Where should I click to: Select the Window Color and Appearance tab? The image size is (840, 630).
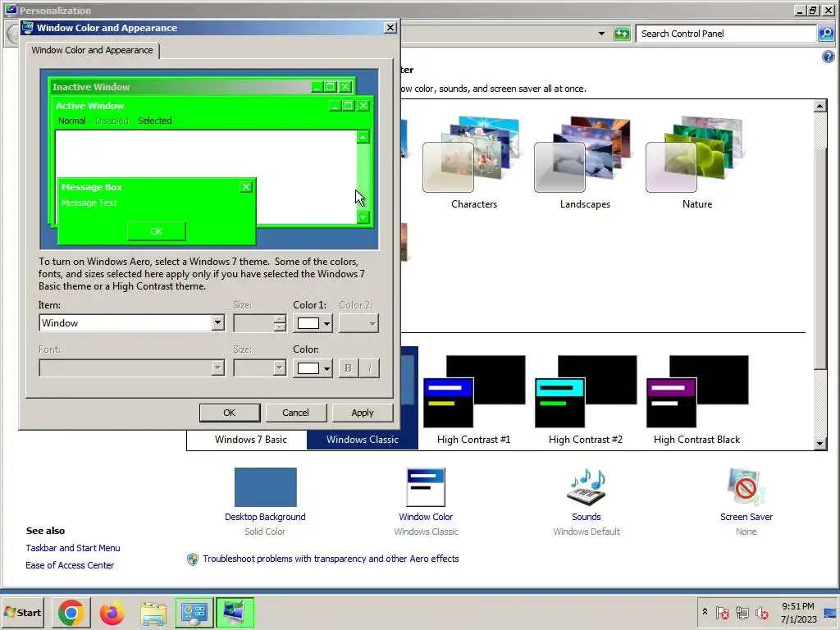(x=92, y=50)
